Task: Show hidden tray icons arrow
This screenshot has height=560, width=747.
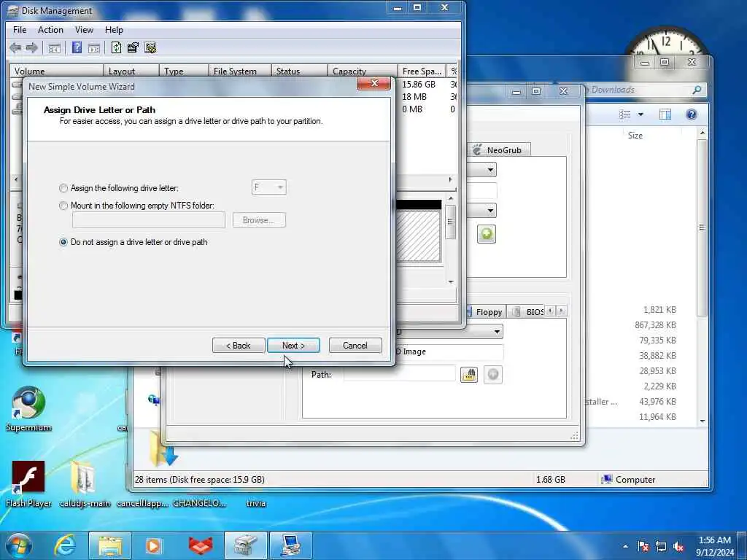Action: [x=625, y=547]
